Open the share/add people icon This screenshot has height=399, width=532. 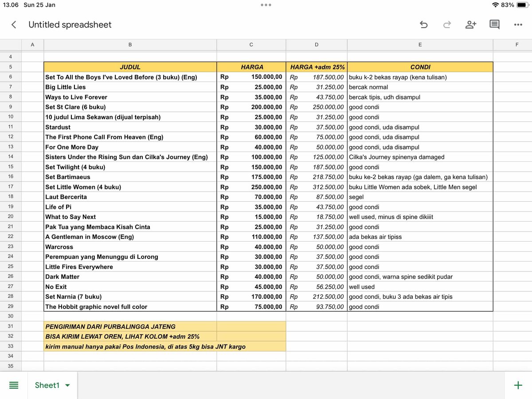coord(471,25)
